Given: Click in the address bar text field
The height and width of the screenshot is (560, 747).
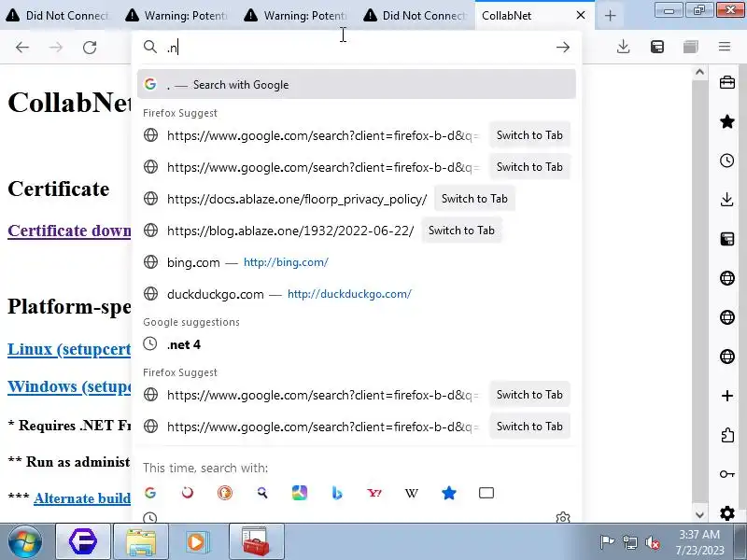Looking at the screenshot, I should point(358,48).
